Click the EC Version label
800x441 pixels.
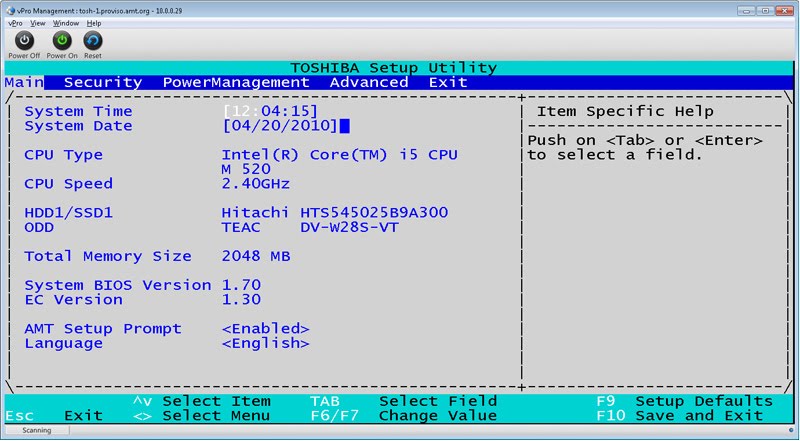[x=73, y=300]
